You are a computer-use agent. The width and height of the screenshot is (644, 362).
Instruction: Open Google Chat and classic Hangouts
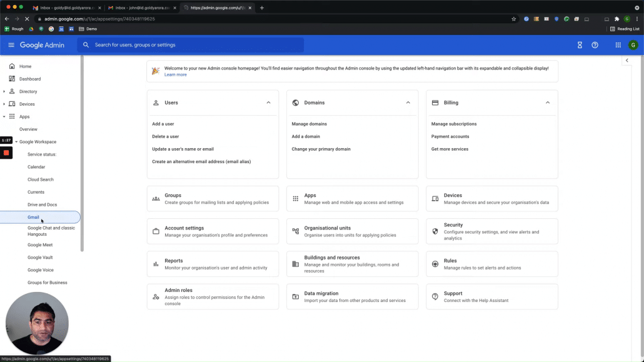[x=51, y=231]
